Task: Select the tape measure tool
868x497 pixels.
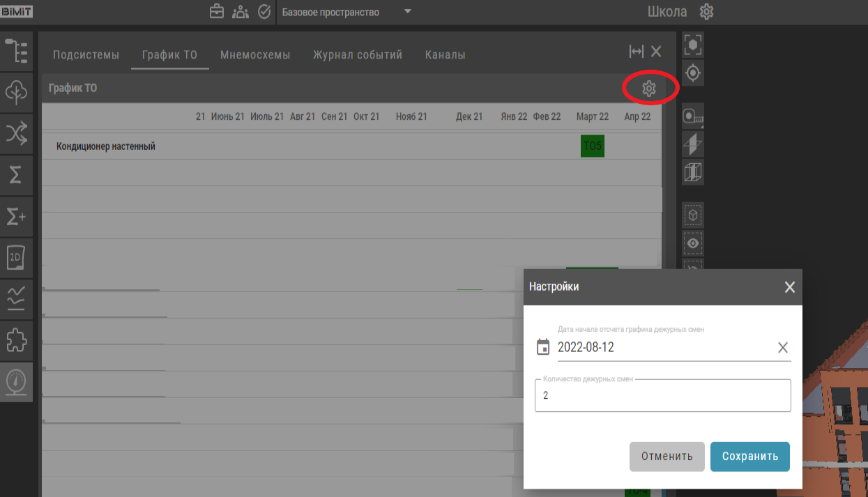Action: pyautogui.click(x=693, y=116)
